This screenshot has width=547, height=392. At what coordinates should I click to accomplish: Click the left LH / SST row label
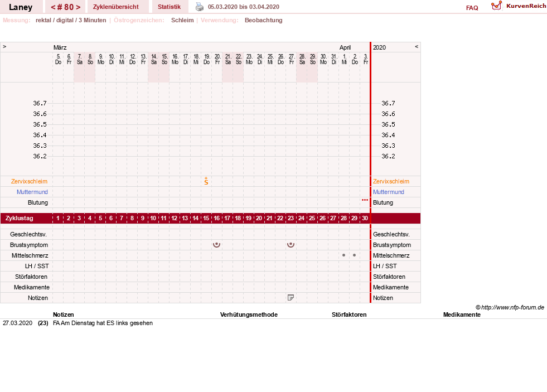(37, 266)
